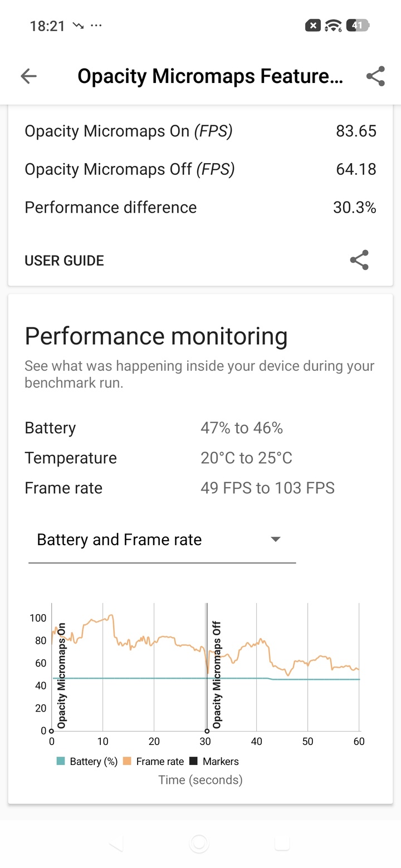Tap the Opacity Micromaps Feature title
401x868 pixels.
pos(210,76)
